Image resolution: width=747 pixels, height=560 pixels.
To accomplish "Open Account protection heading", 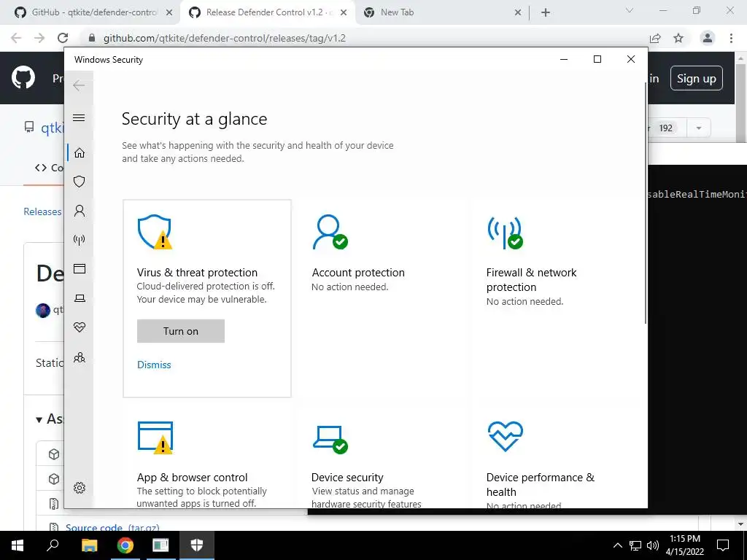I will 358,273.
